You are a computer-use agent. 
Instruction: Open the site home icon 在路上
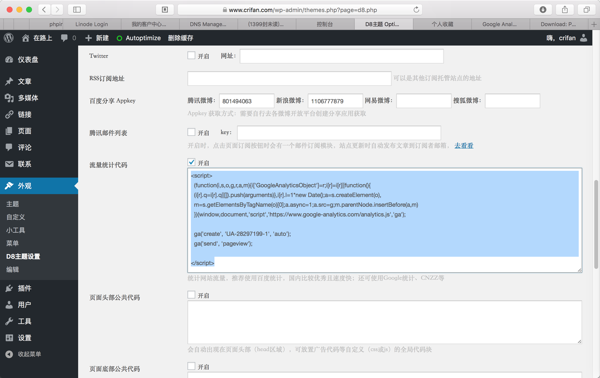(37, 38)
